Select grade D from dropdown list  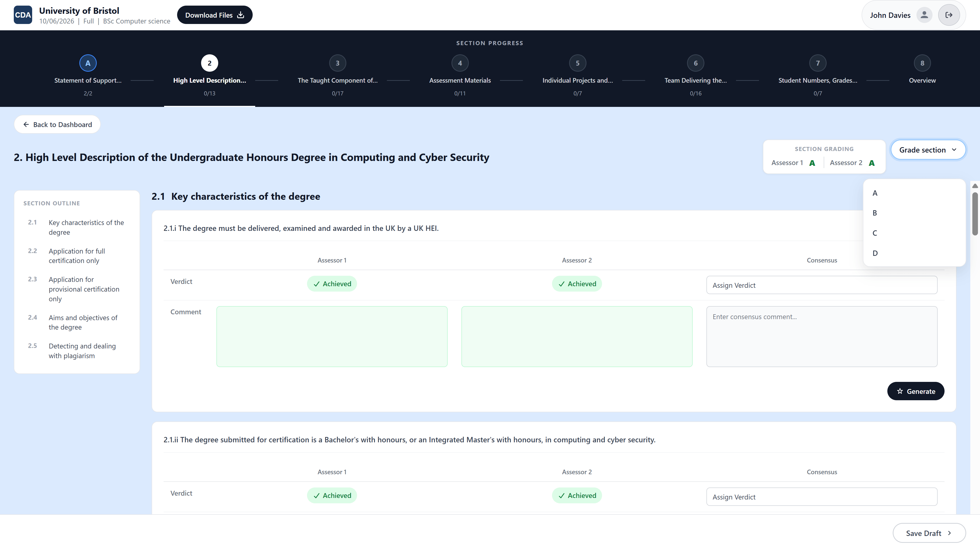point(914,253)
